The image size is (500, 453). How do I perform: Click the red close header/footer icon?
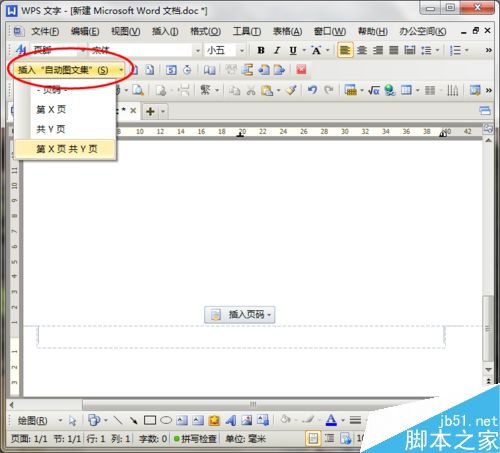301,70
